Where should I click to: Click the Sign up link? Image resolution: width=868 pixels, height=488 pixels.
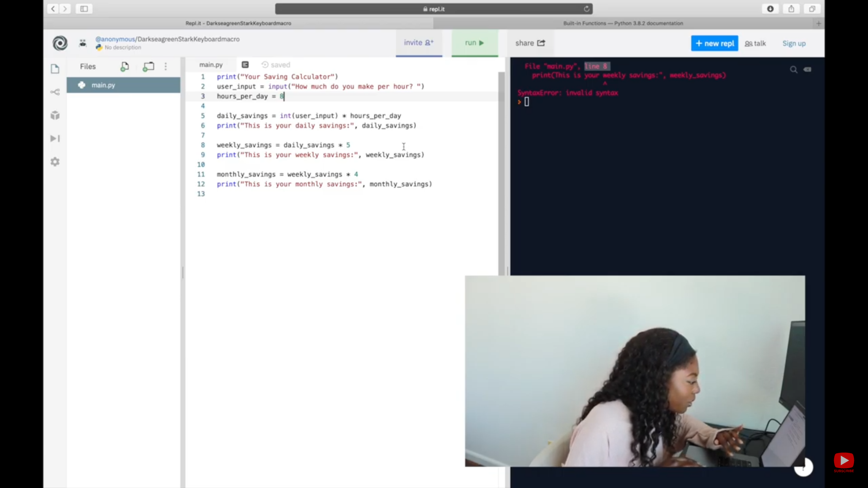[x=794, y=43]
